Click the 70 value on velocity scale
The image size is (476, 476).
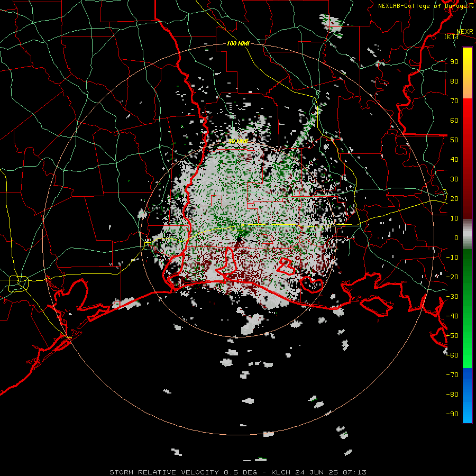tap(454, 101)
